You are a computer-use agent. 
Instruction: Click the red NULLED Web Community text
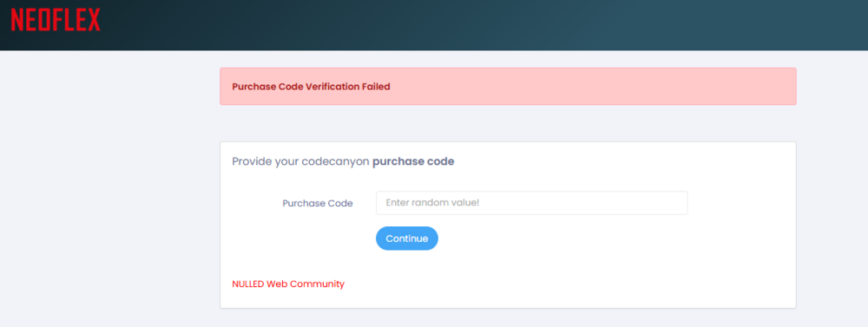288,284
